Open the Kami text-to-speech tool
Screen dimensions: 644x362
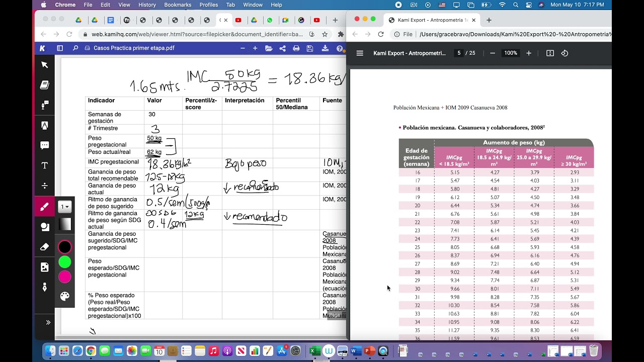coord(44,105)
